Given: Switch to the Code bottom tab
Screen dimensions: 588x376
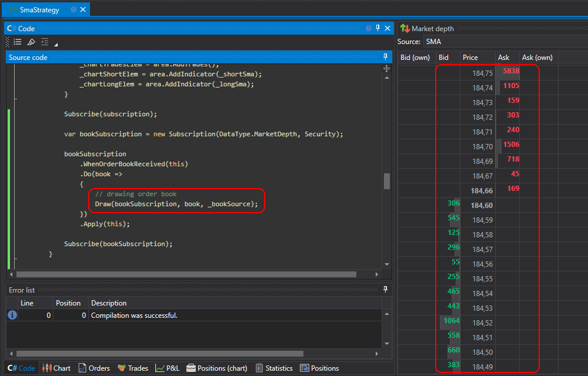Looking at the screenshot, I should tap(21, 368).
